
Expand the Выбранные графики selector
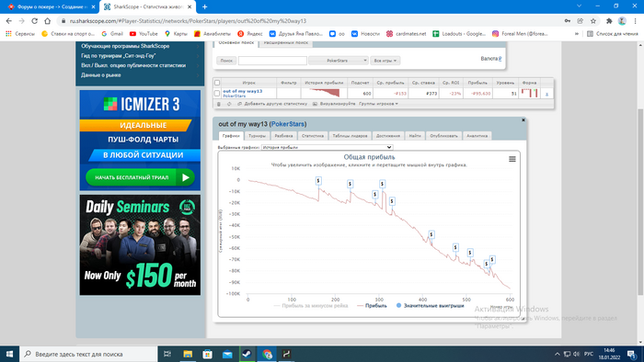tap(327, 147)
